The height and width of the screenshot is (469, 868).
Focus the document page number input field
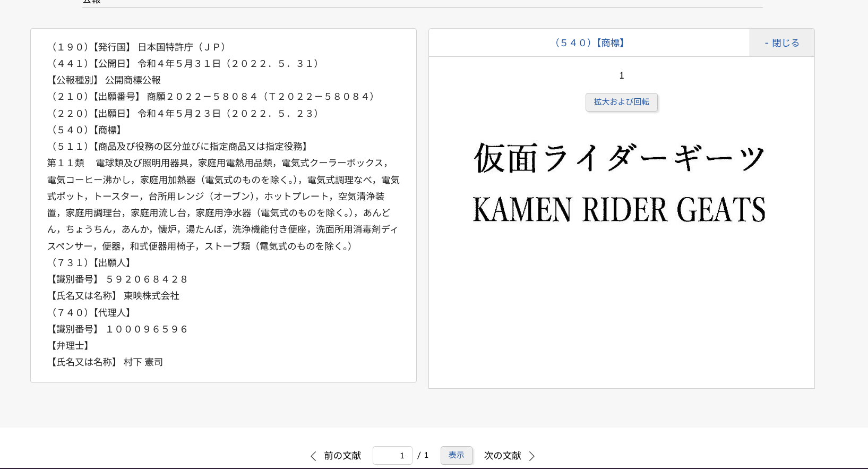(392, 456)
